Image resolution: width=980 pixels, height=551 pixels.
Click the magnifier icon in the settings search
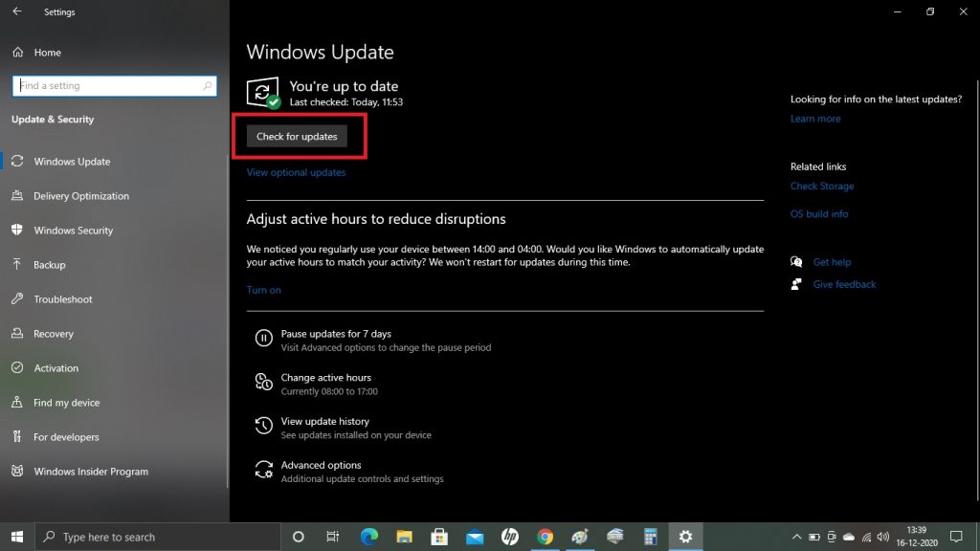point(207,85)
